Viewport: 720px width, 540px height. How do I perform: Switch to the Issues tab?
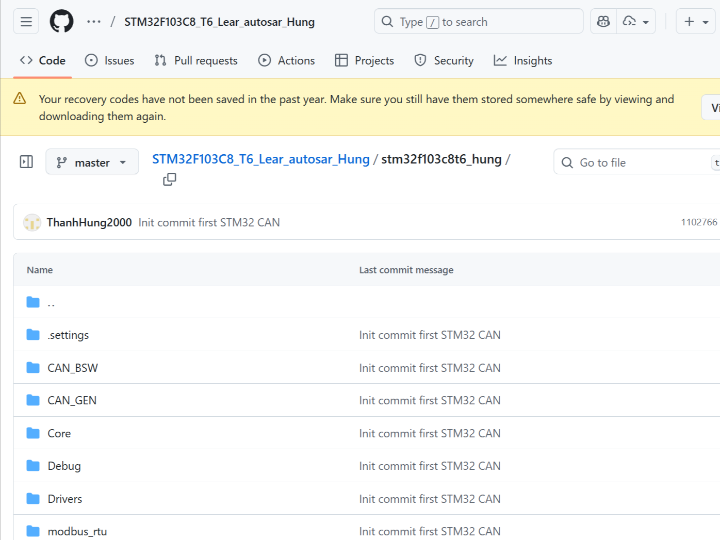[109, 61]
